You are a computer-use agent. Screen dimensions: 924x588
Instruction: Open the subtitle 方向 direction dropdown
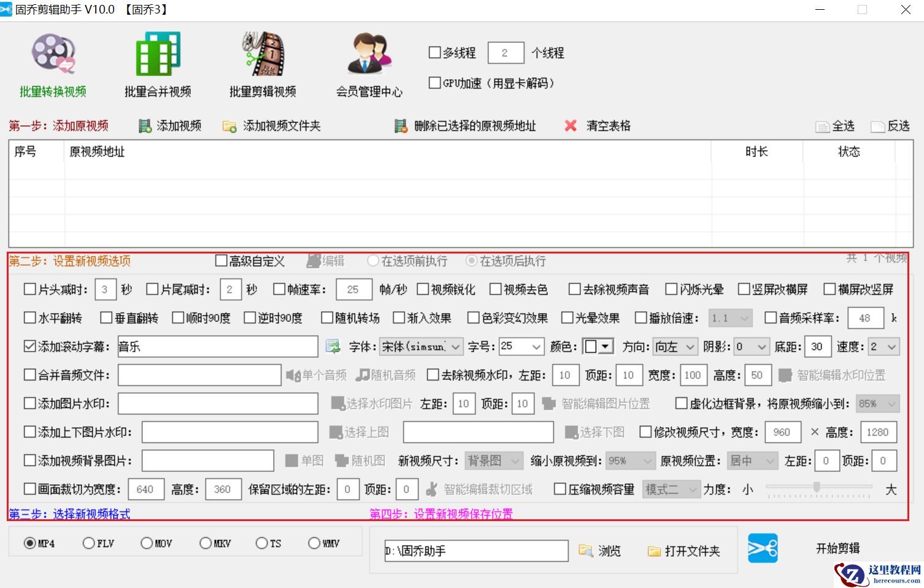[674, 346]
